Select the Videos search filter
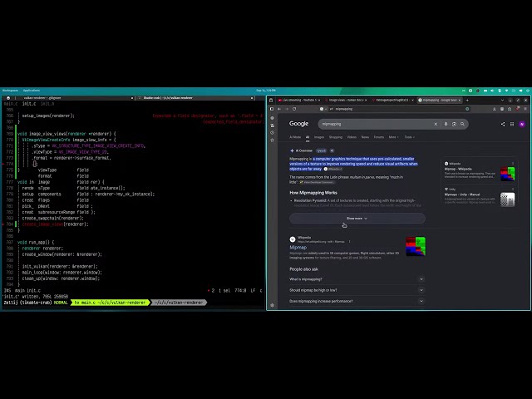 tap(352, 137)
